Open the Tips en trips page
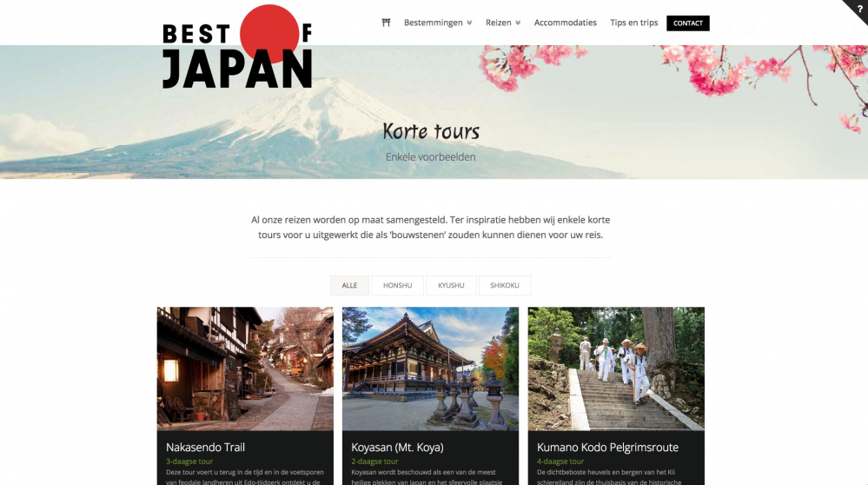 pos(633,23)
